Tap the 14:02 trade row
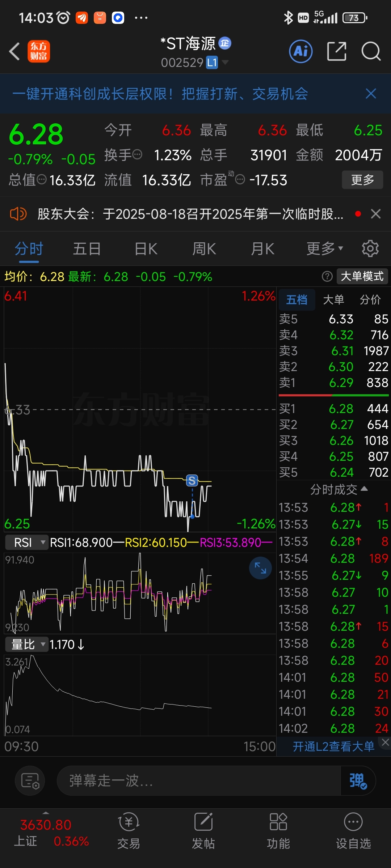The image size is (391, 868). tap(334, 728)
